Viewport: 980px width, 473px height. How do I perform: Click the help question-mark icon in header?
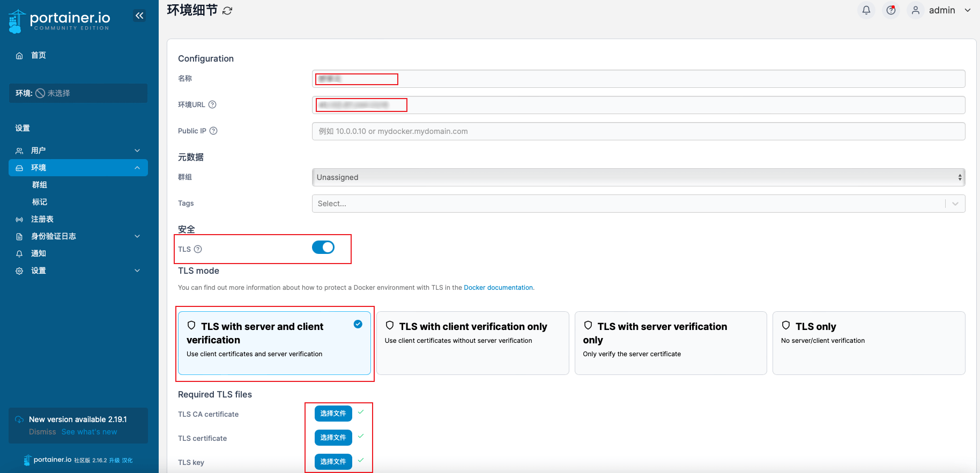[890, 10]
